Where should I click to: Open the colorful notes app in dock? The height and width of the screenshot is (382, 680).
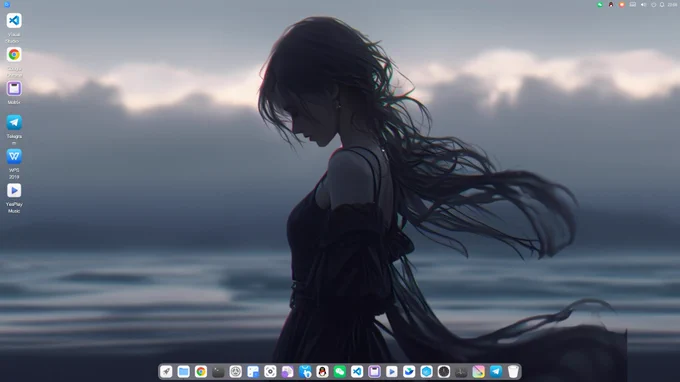[478, 372]
